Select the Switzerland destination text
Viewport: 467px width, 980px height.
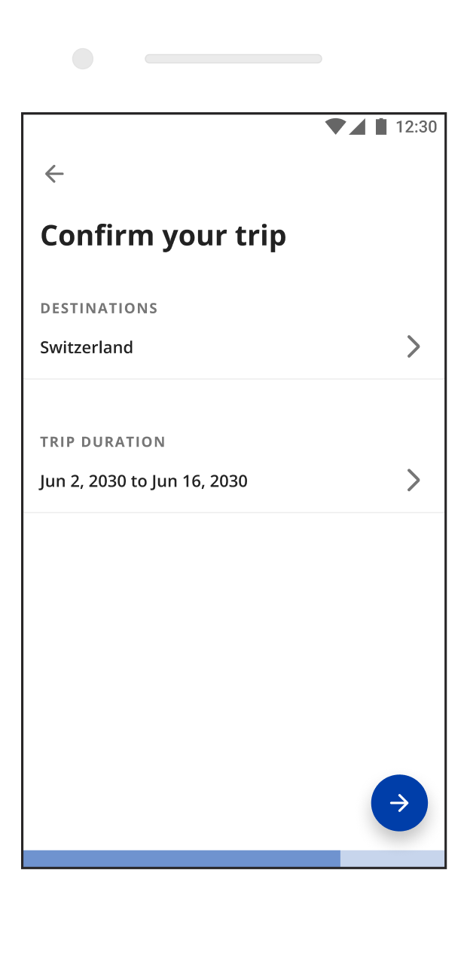87,347
